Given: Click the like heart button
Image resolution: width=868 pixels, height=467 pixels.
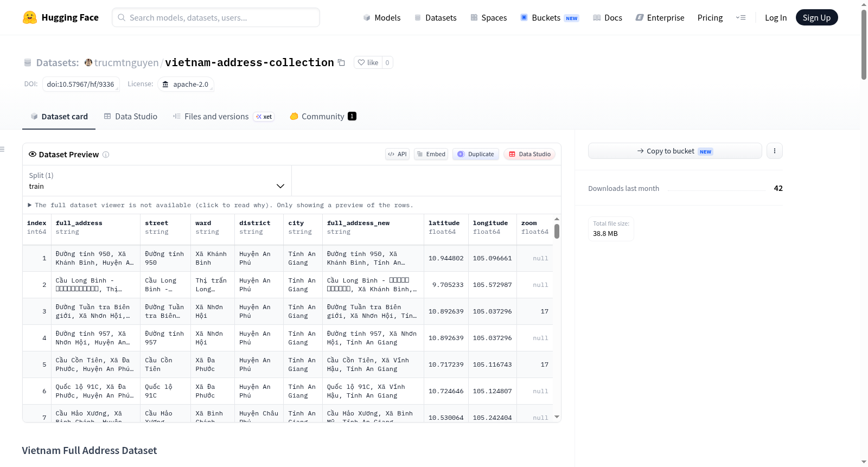Looking at the screenshot, I should (x=368, y=62).
